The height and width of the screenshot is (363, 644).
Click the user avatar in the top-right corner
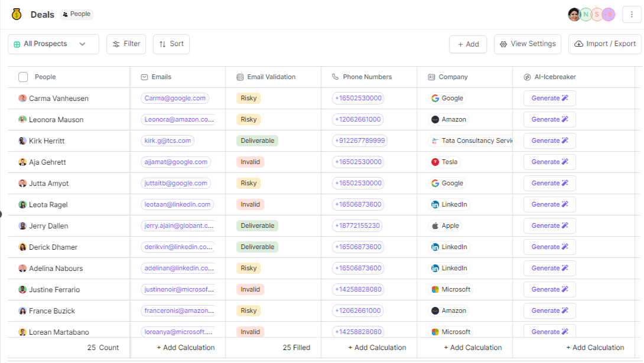click(x=574, y=14)
